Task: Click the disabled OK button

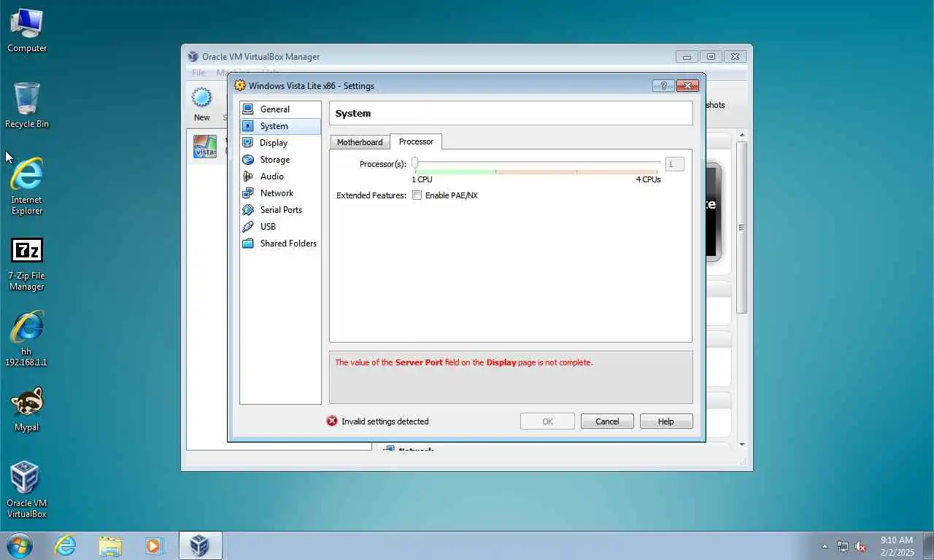Action: (547, 421)
